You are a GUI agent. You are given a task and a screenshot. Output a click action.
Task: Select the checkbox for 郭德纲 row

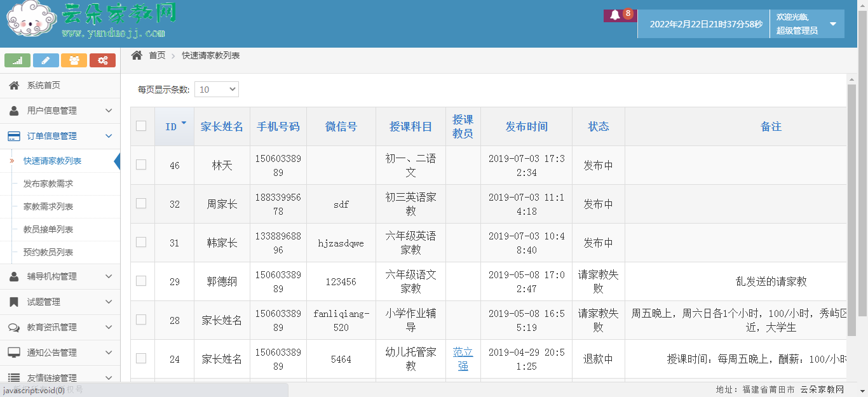tap(141, 281)
